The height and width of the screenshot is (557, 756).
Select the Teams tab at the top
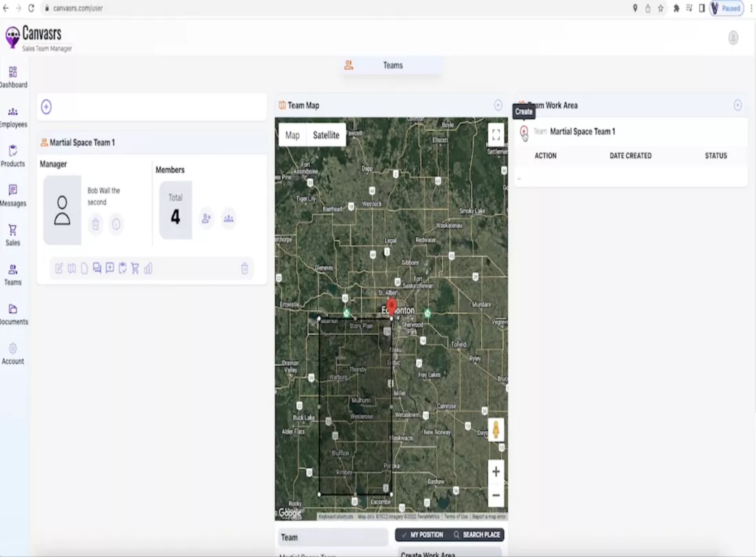(392, 65)
